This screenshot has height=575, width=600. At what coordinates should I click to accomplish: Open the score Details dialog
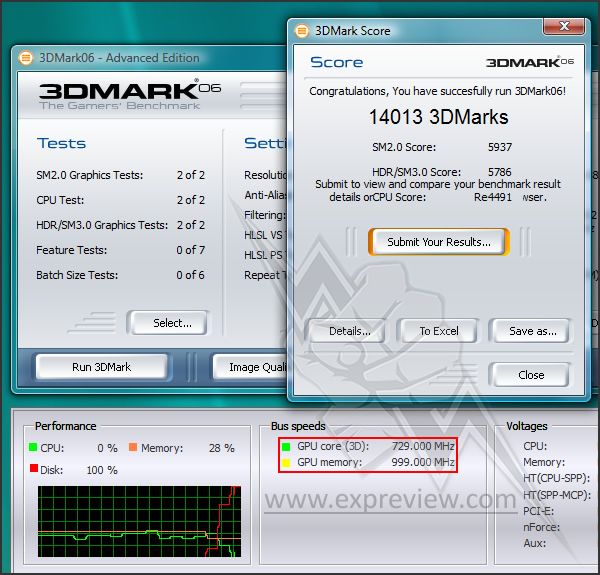pos(350,331)
